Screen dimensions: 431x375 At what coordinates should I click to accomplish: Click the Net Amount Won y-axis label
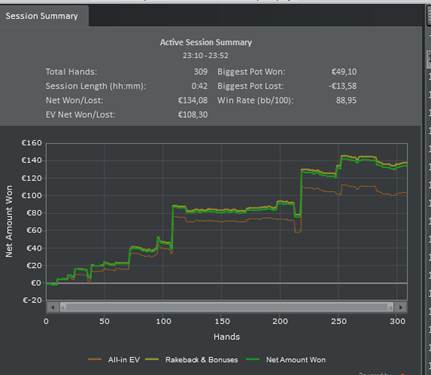(x=9, y=221)
